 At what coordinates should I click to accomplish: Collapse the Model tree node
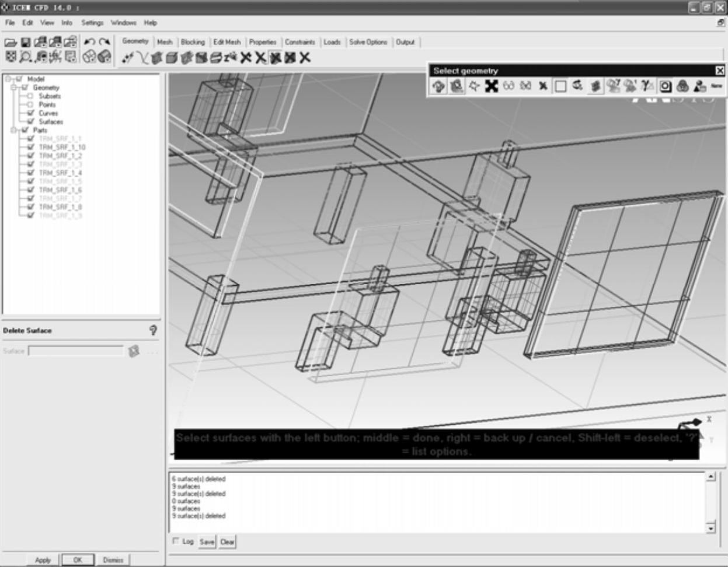(x=8, y=79)
